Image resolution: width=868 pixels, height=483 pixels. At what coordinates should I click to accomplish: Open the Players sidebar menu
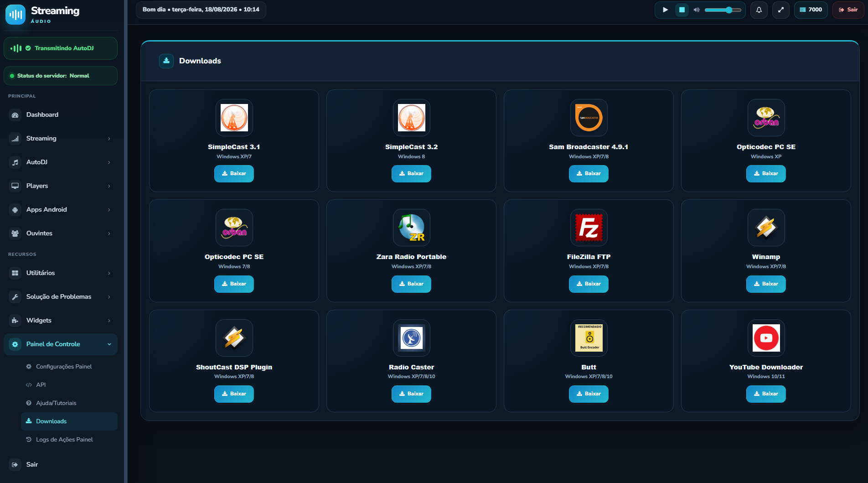61,186
